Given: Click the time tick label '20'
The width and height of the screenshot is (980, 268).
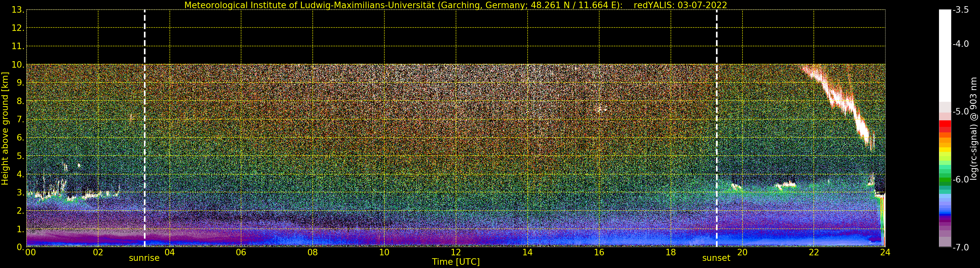Looking at the screenshot, I should [x=742, y=252].
